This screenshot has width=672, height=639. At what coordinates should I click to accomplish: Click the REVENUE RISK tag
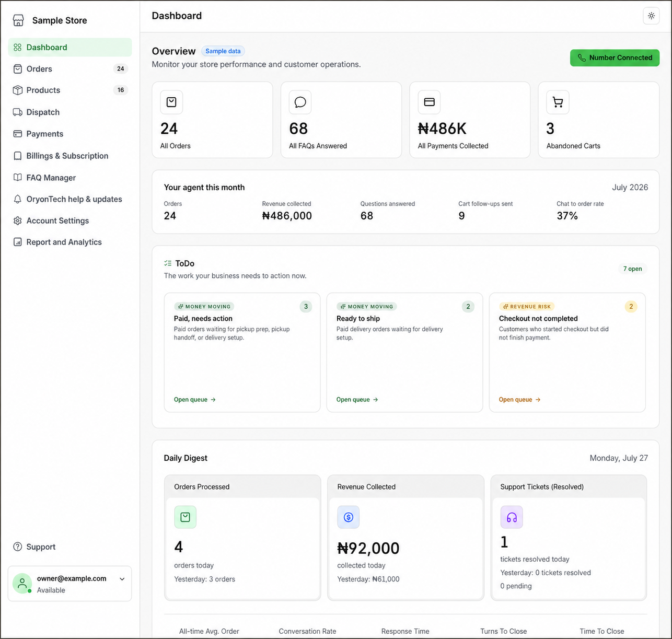(527, 307)
